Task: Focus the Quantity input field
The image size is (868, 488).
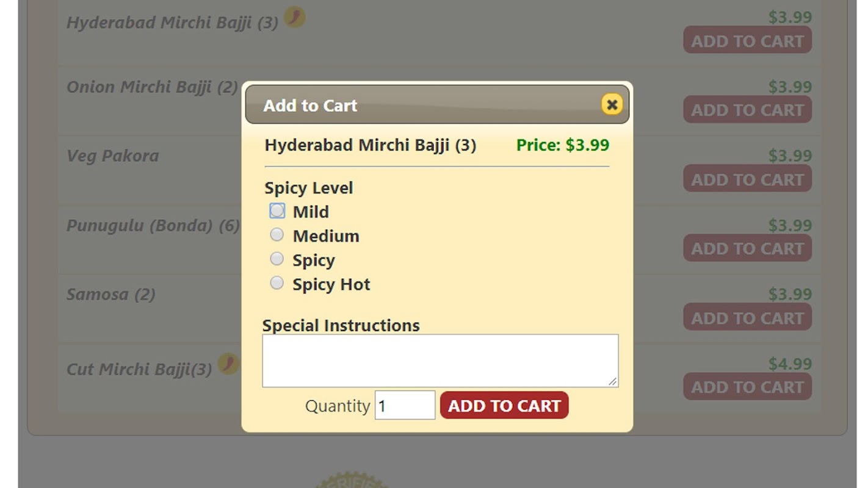Action: coord(405,406)
